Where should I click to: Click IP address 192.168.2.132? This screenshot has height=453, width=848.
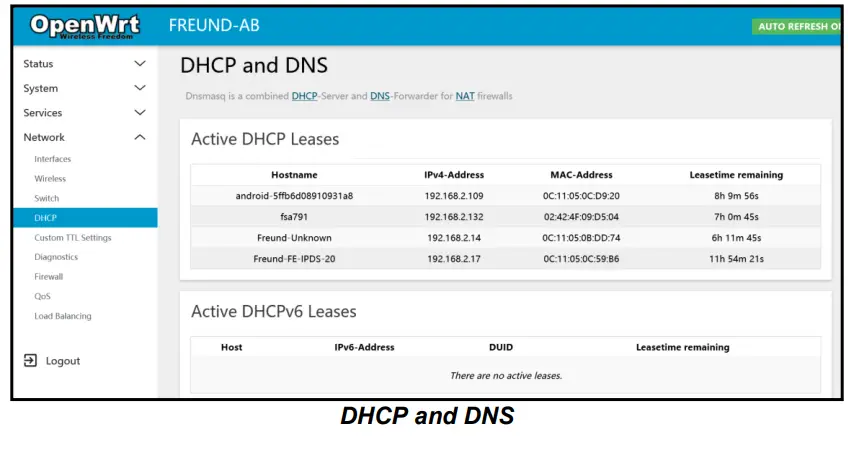454,217
